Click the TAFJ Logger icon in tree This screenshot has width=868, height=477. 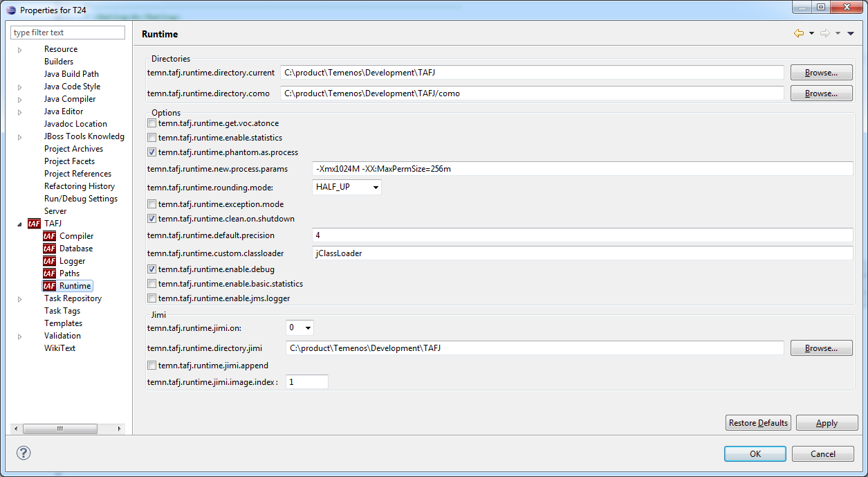coord(49,261)
